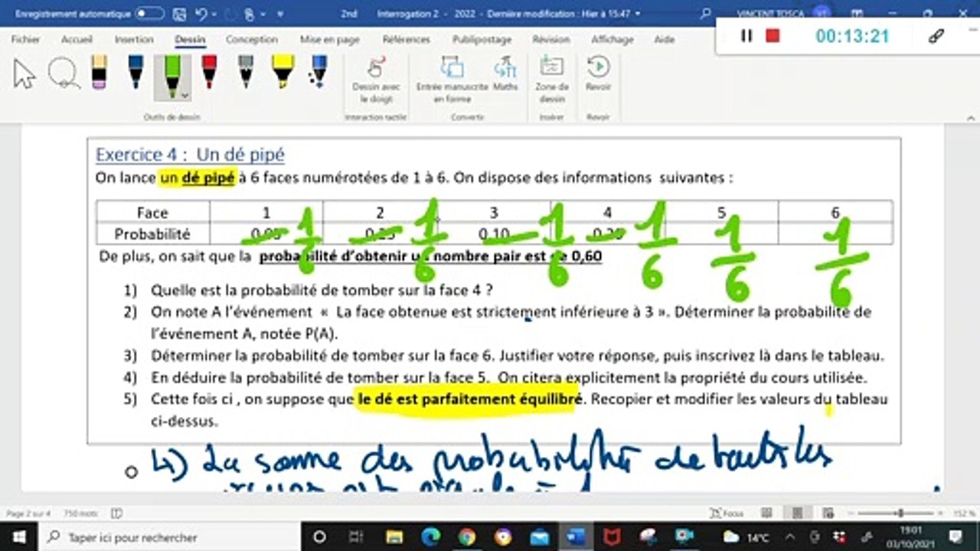Screen dimensions: 980x551
Task: Switch to the Conception tab
Action: [x=252, y=39]
